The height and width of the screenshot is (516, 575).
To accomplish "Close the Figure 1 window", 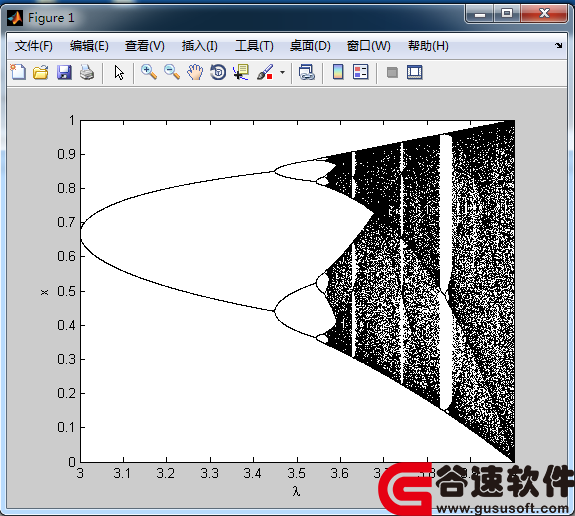I will point(544,14).
